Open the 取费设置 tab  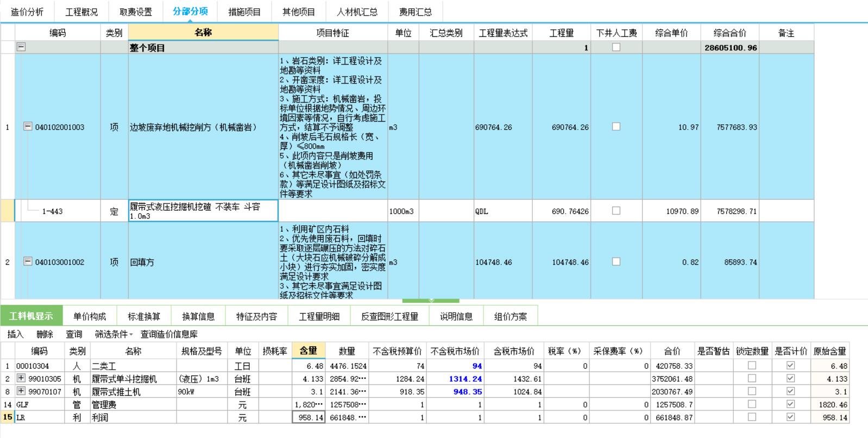click(x=136, y=12)
